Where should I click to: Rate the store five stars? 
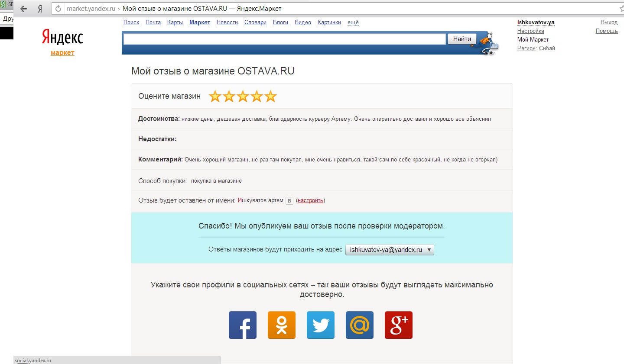271,97
